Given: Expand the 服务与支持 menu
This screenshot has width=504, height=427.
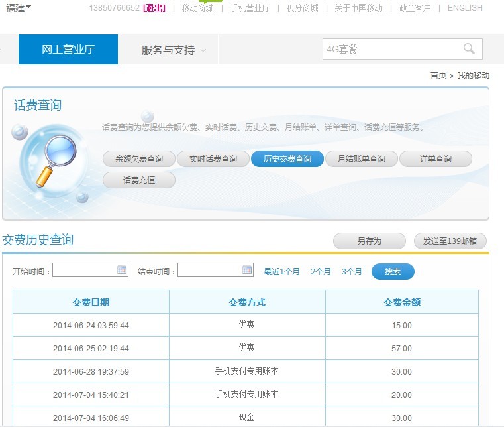Looking at the screenshot, I should (x=174, y=50).
